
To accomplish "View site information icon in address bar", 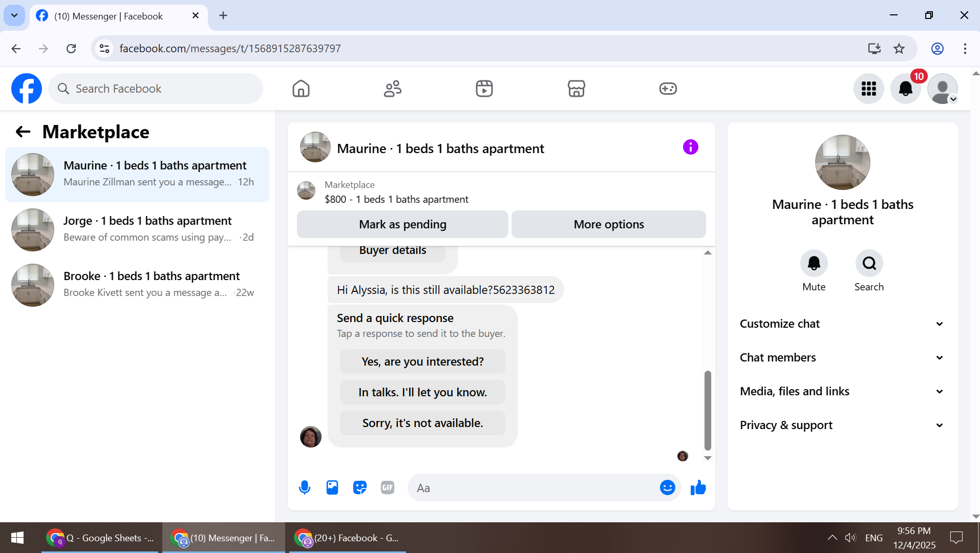I will pyautogui.click(x=104, y=49).
